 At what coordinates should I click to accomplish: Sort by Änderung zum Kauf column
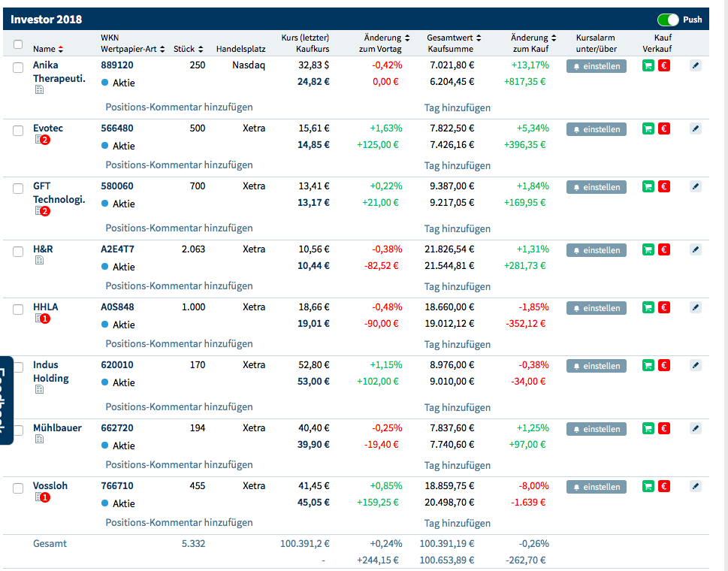554,38
